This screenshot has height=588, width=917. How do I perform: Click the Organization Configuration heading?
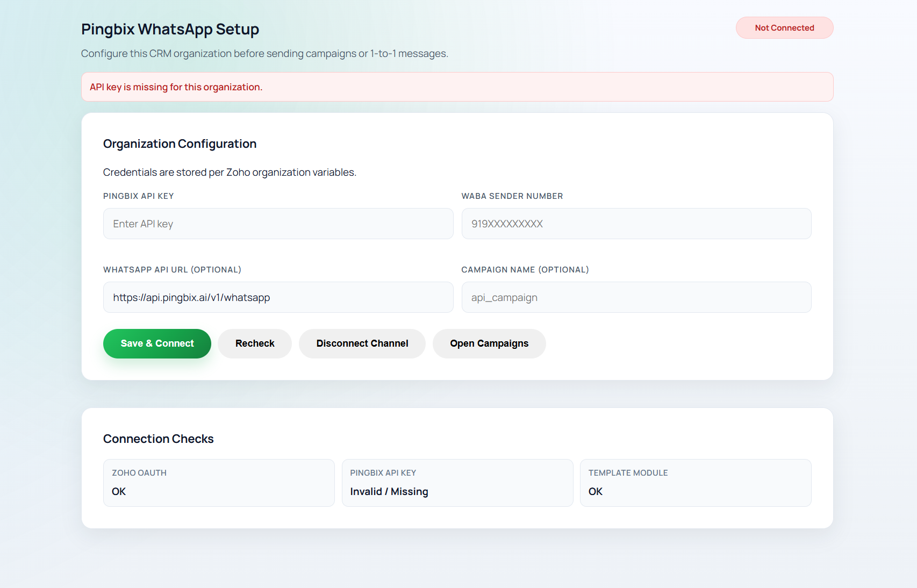[x=180, y=144]
